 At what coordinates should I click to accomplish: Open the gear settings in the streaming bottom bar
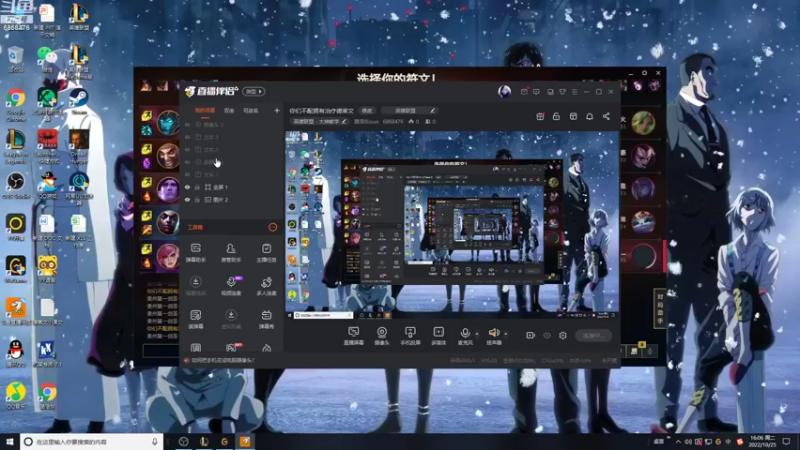563,335
